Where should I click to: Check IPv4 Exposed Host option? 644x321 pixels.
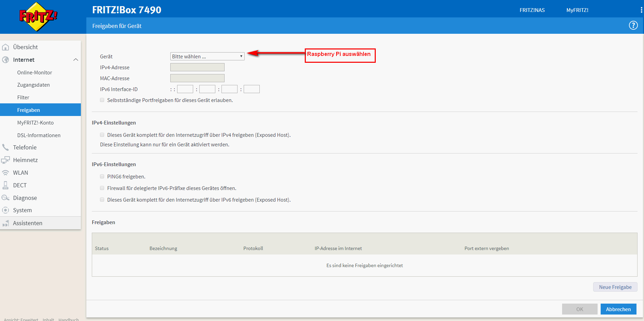coord(102,135)
